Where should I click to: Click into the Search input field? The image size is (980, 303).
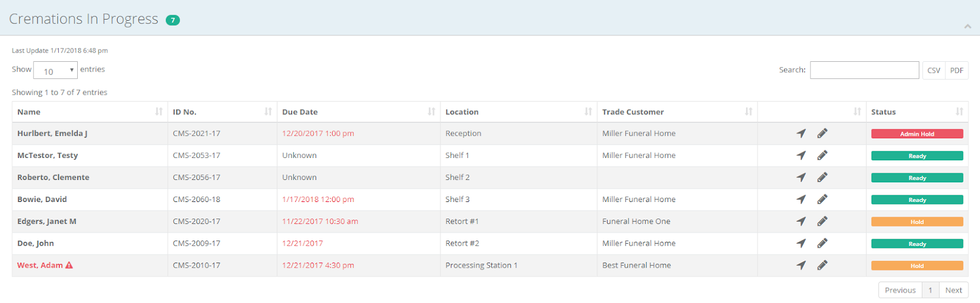point(864,70)
